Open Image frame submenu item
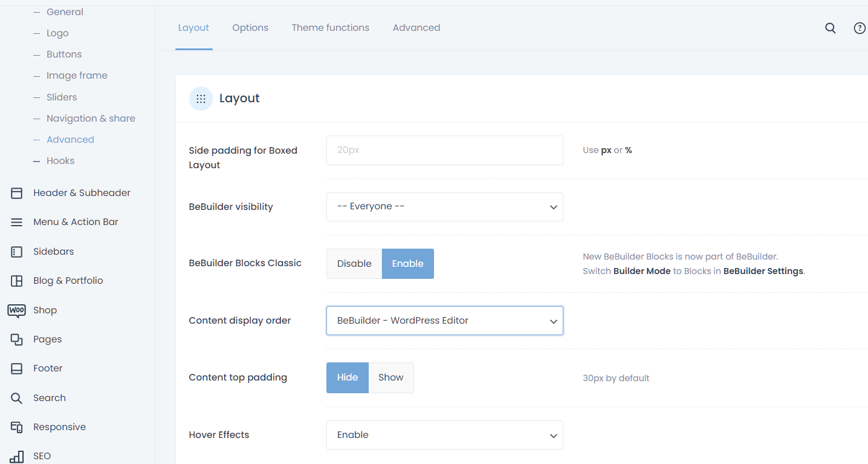 [77, 76]
